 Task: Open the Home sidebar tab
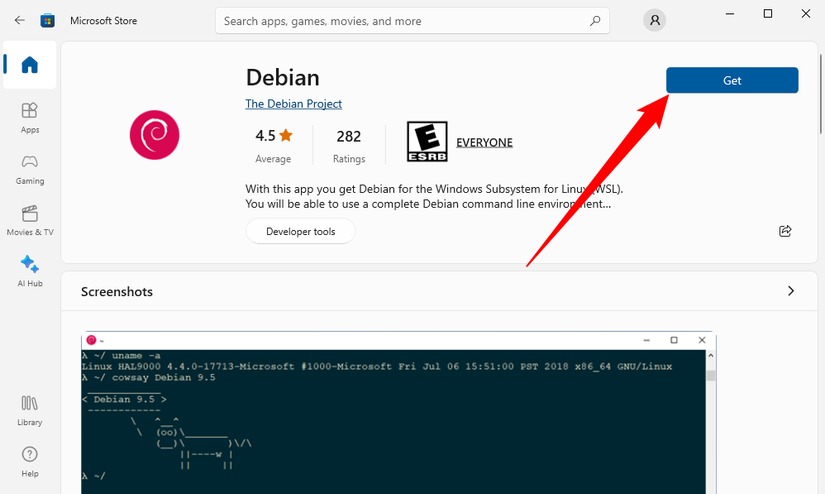click(29, 65)
